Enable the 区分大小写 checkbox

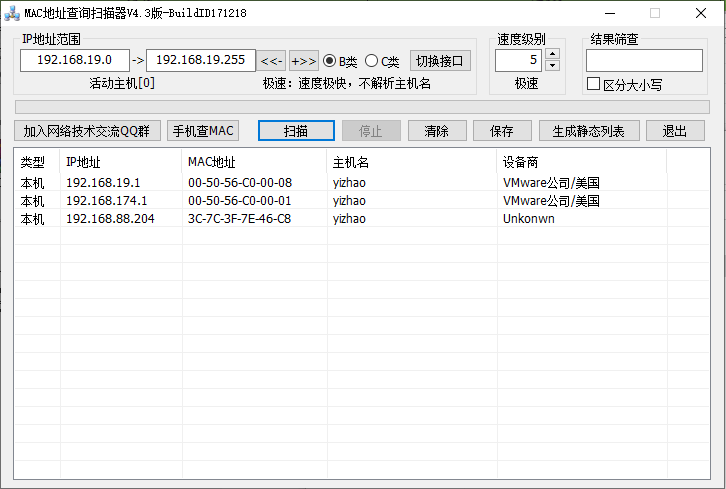click(x=593, y=85)
